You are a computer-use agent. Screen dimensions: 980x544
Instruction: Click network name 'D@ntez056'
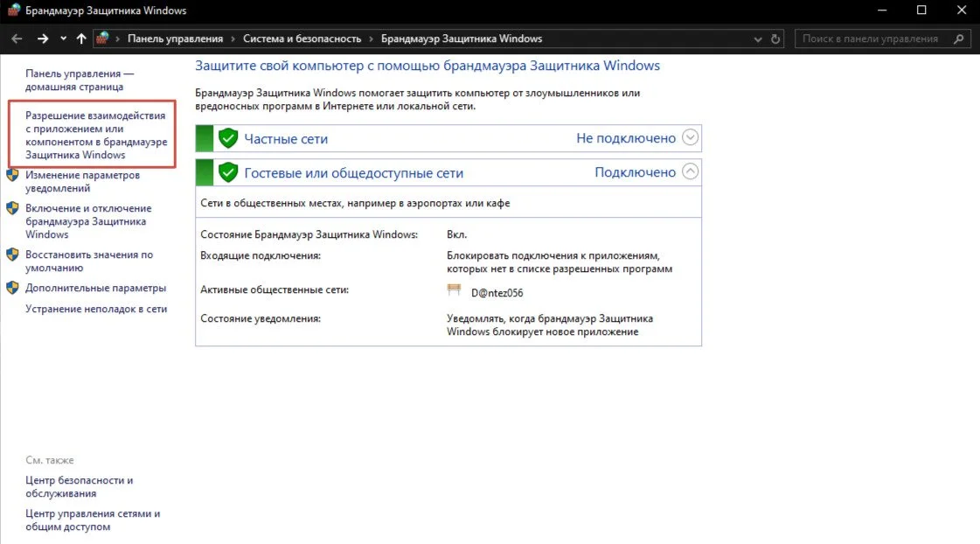click(x=497, y=293)
